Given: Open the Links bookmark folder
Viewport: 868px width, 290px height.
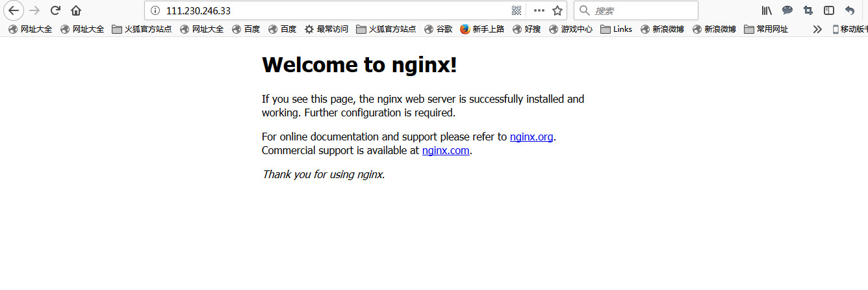Looking at the screenshot, I should click(x=617, y=29).
